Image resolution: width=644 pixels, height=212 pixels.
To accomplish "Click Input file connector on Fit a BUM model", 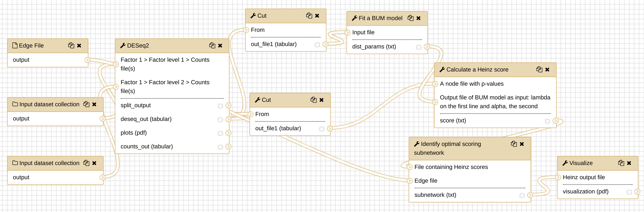I will tap(347, 32).
